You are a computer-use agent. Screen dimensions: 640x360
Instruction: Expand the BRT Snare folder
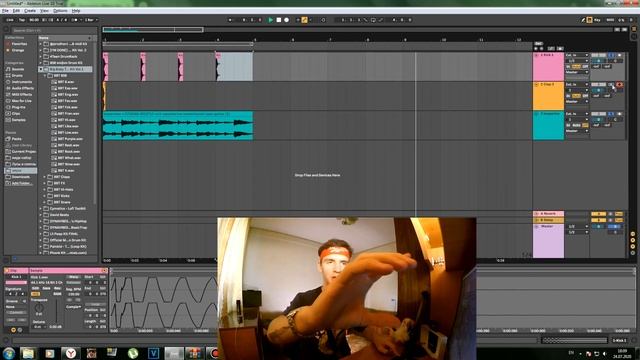pos(45,202)
